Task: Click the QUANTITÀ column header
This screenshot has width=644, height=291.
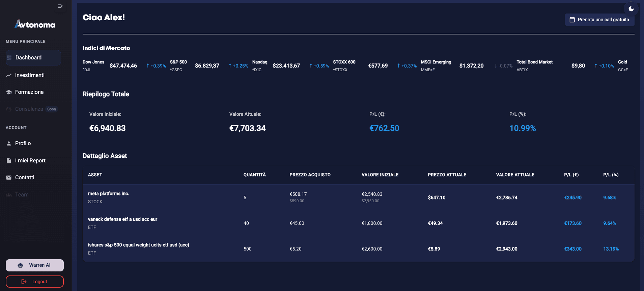Action: [x=255, y=175]
